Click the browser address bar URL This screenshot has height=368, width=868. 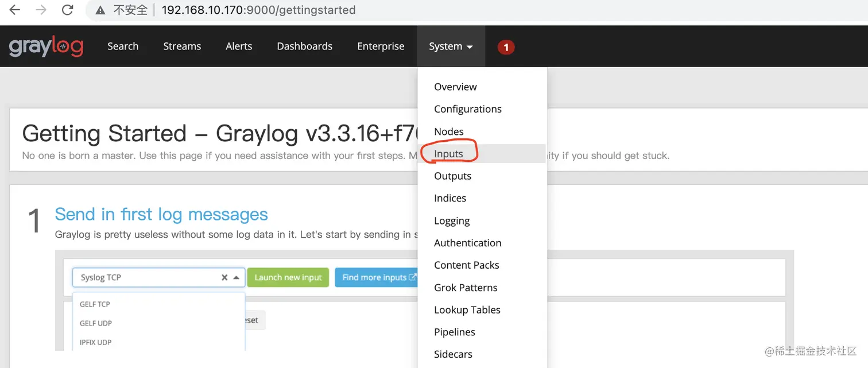click(x=258, y=10)
